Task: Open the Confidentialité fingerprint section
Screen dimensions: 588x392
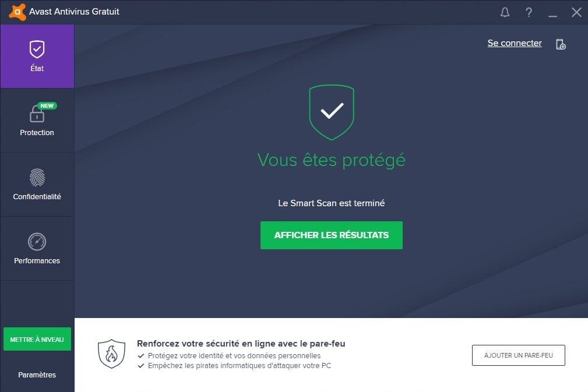Action: tap(37, 185)
